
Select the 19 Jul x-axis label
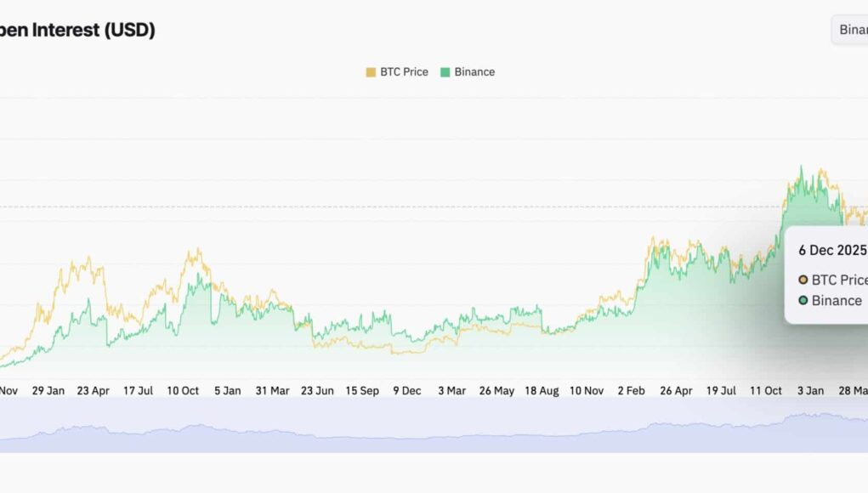click(x=721, y=391)
